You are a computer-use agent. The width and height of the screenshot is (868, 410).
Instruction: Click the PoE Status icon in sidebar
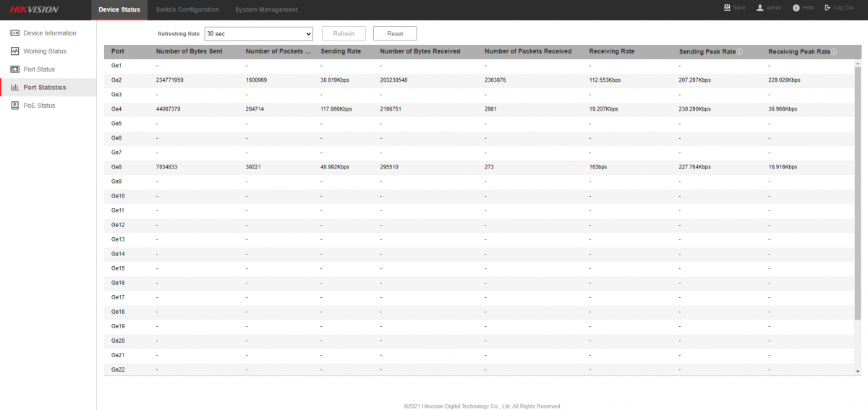pyautogui.click(x=15, y=106)
